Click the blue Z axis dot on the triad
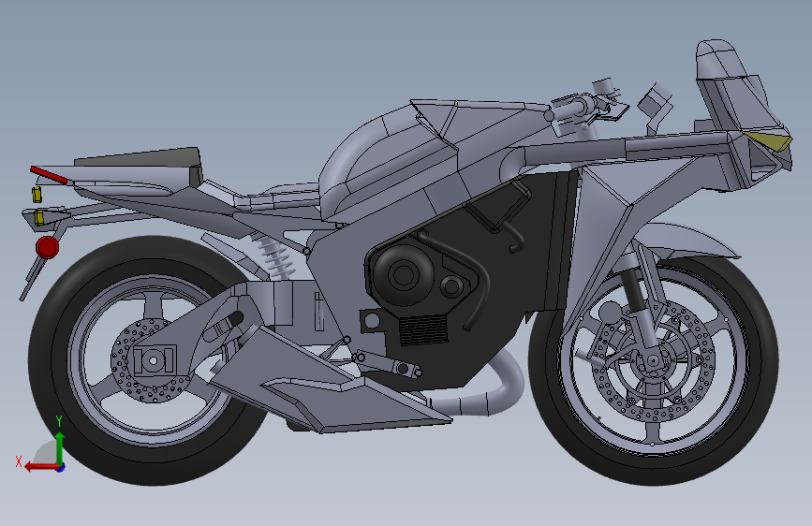 (61, 467)
